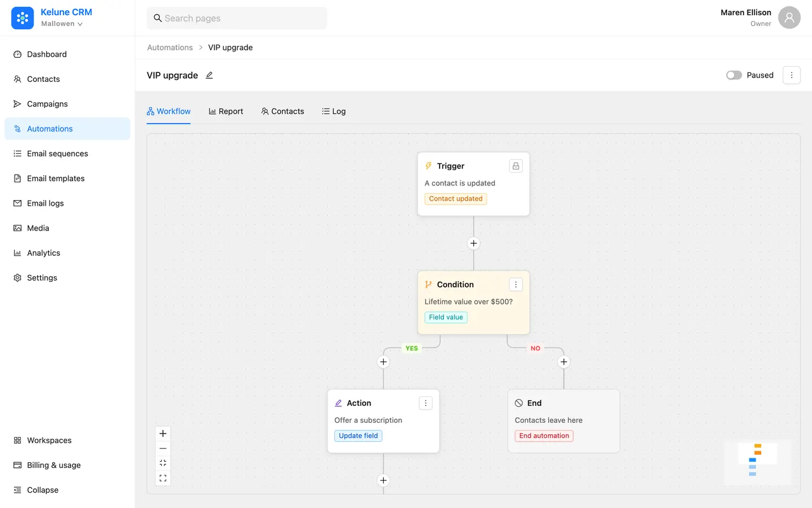Add a step on the YES branch
812x508 pixels.
pos(383,362)
